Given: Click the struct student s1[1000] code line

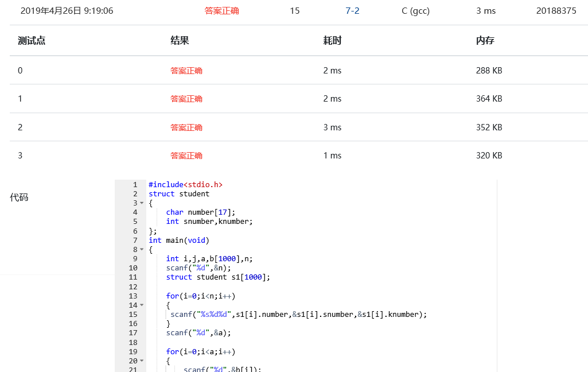Looking at the screenshot, I should [x=218, y=277].
